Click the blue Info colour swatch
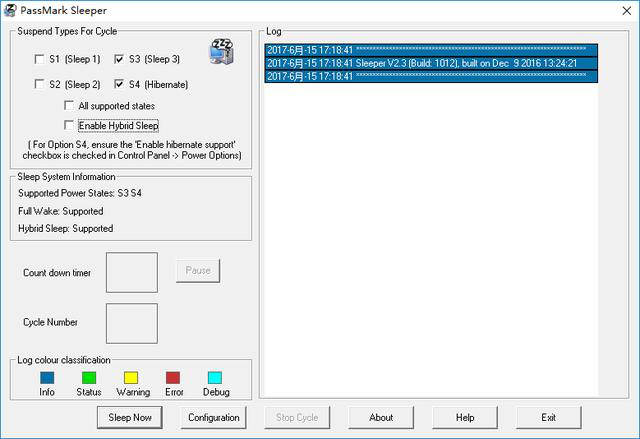This screenshot has width=640, height=439. tap(47, 378)
